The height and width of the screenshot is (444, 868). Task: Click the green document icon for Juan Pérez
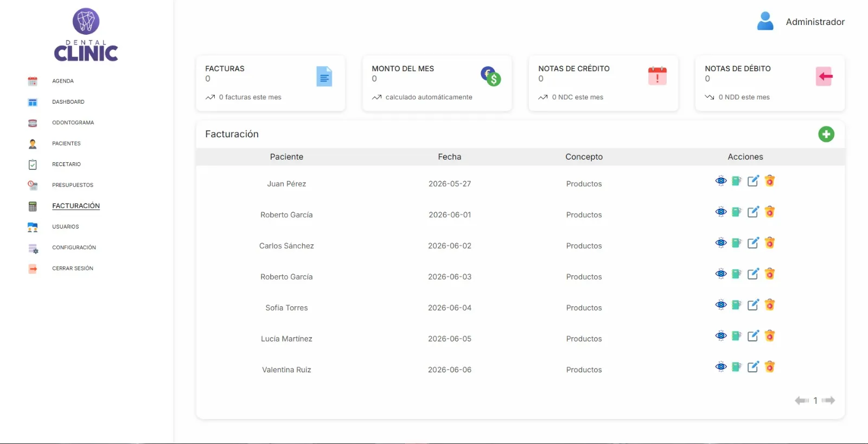click(x=736, y=181)
